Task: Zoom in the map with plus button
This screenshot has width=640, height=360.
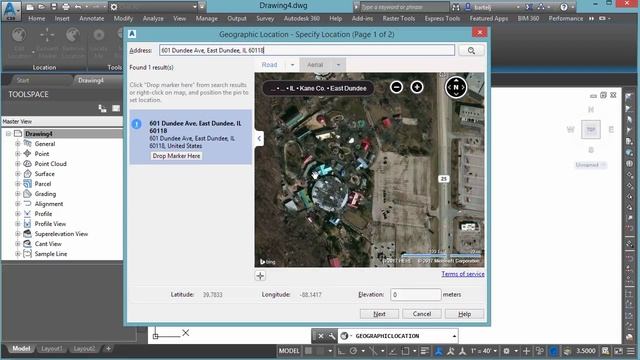Action: pos(417,87)
